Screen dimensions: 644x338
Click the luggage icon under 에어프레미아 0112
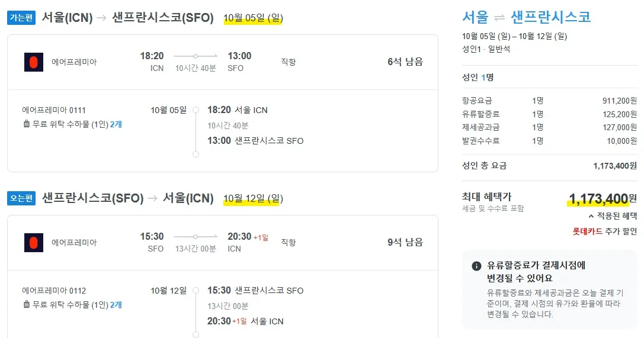26,305
